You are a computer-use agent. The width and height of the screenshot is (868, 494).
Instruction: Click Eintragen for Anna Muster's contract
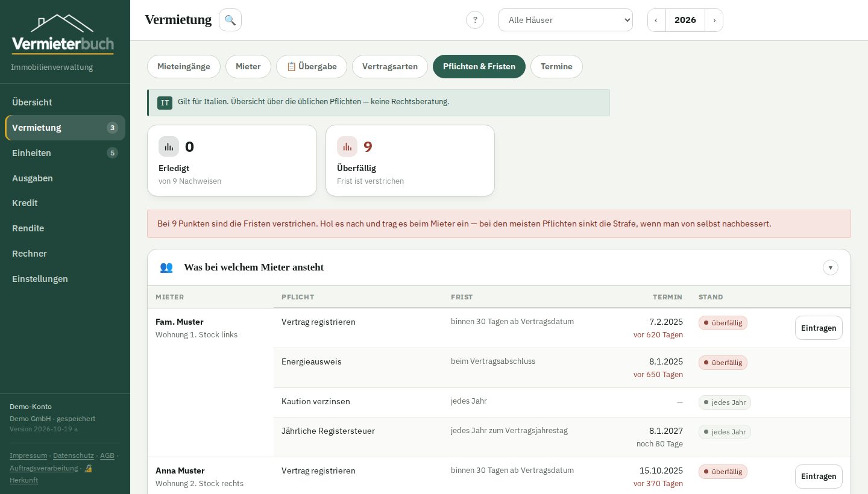pos(819,477)
